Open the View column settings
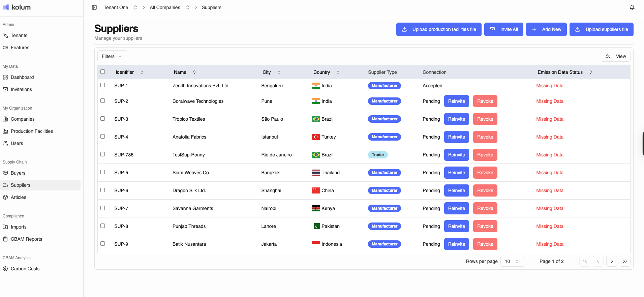Image resolution: width=644 pixels, height=297 pixels. pyautogui.click(x=615, y=56)
